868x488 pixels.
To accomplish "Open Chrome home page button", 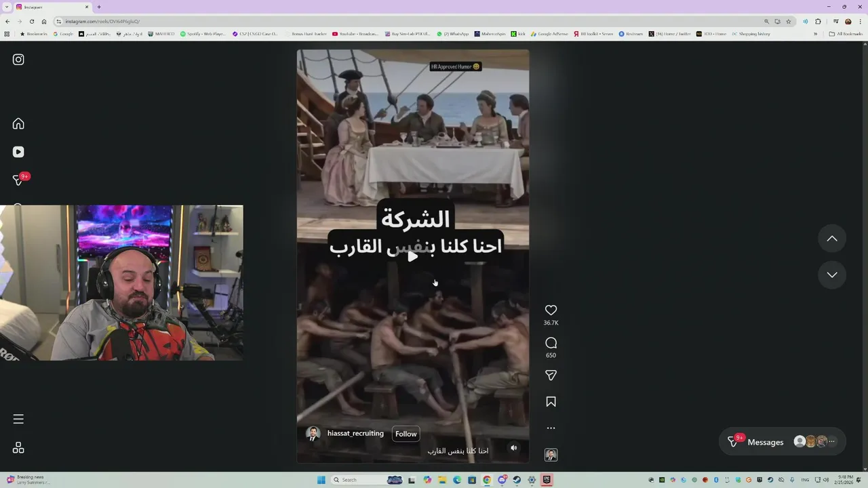I will pyautogui.click(x=44, y=21).
